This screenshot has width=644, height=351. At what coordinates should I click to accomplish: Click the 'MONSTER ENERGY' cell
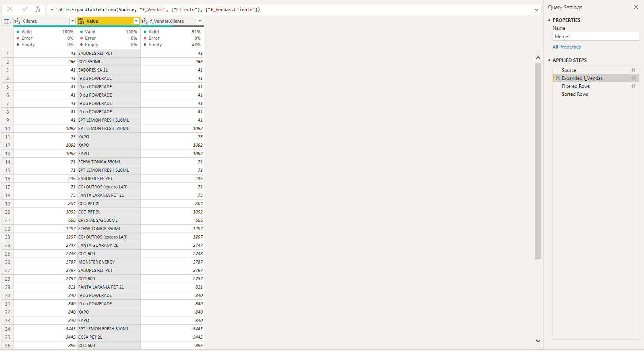click(108, 262)
